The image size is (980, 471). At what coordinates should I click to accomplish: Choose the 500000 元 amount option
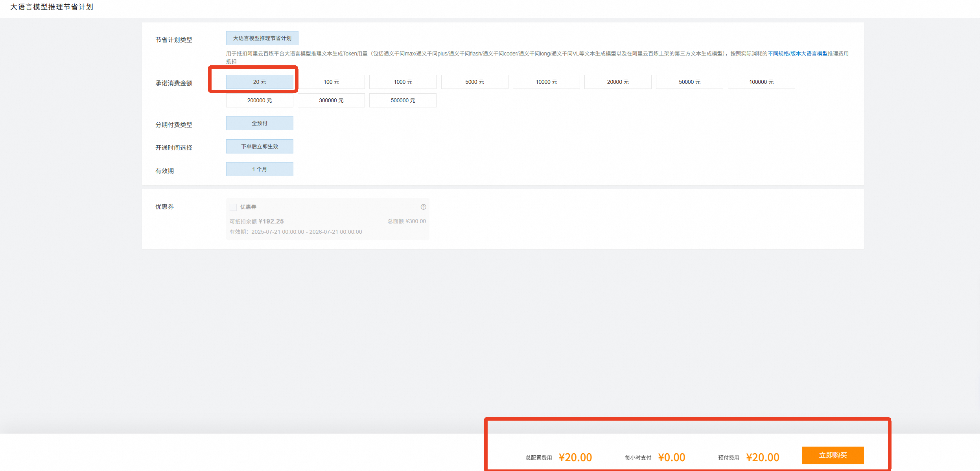pos(403,100)
